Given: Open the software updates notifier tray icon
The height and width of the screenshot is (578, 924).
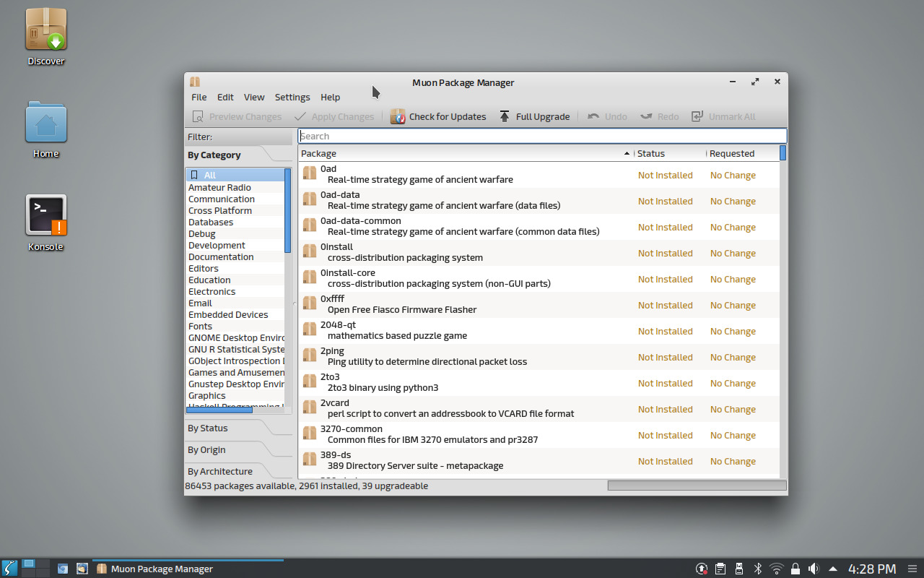Looking at the screenshot, I should (x=701, y=569).
